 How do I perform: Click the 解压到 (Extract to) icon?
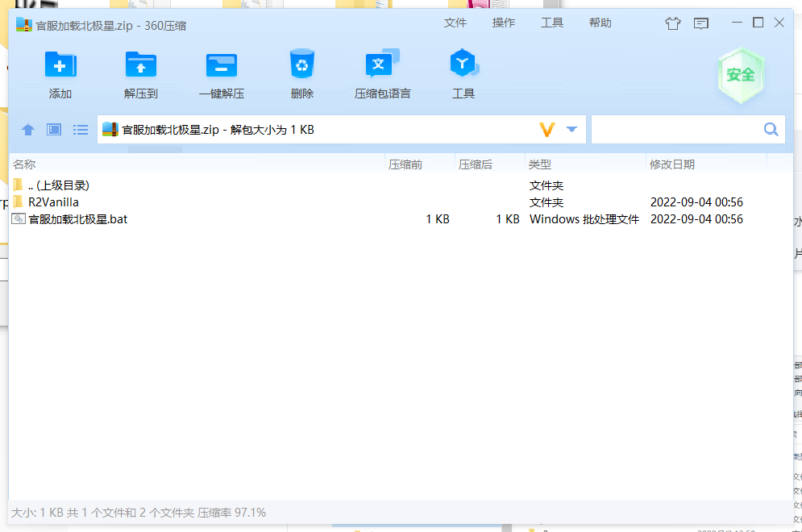pos(141,64)
